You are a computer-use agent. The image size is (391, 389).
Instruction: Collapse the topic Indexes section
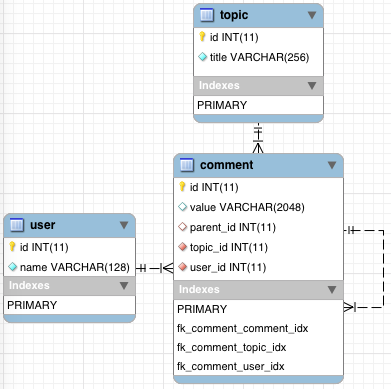312,86
